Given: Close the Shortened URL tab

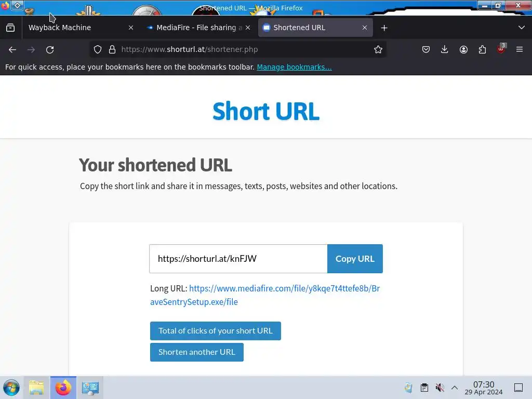Looking at the screenshot, I should tap(365, 28).
